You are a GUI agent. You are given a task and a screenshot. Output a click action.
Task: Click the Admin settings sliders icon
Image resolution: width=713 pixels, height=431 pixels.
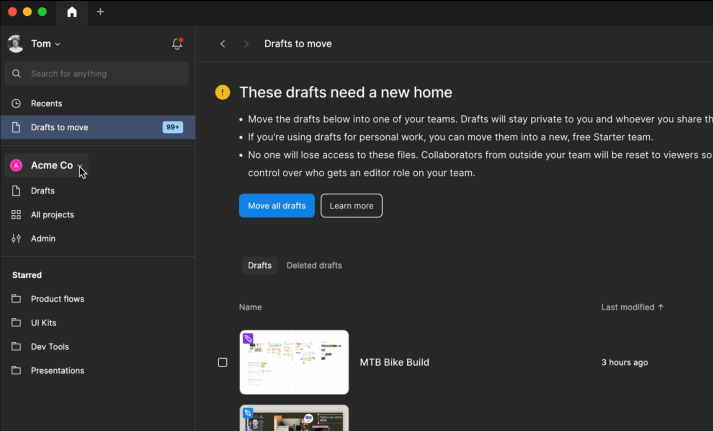point(16,239)
